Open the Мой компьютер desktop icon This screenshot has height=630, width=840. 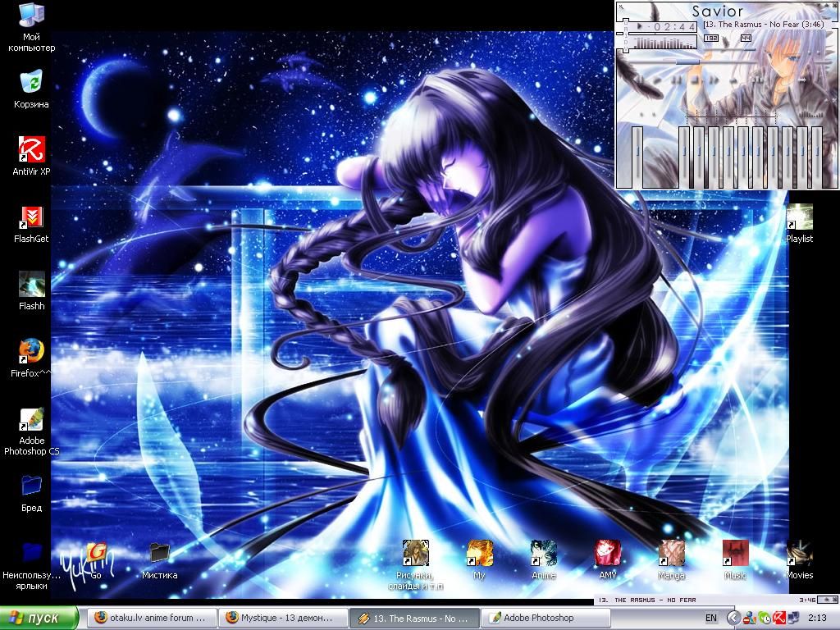tap(31, 27)
